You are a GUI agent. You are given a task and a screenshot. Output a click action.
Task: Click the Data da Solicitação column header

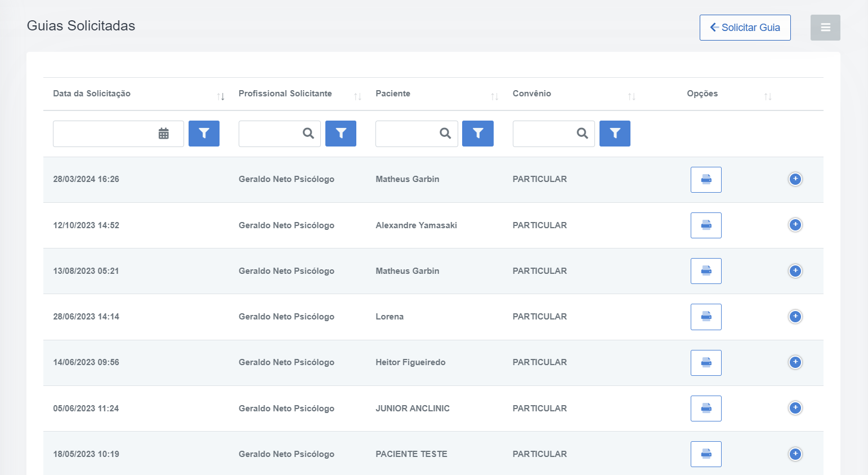pyautogui.click(x=92, y=94)
